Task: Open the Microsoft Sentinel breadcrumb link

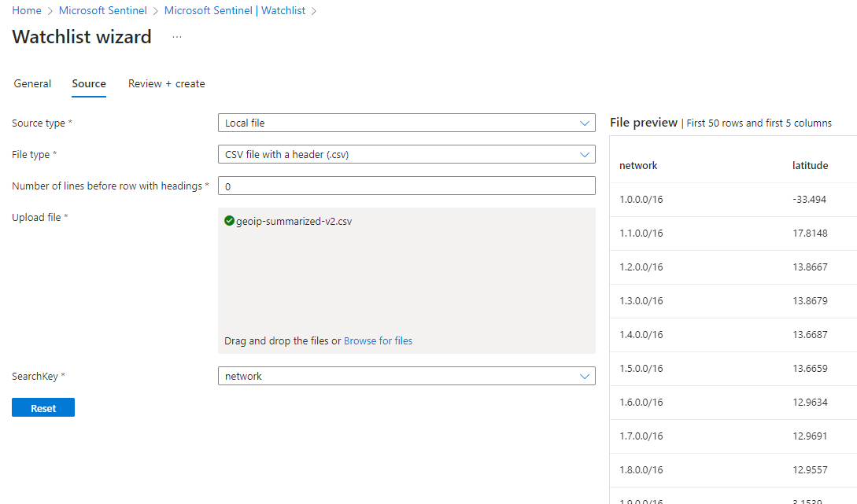Action: (x=103, y=10)
